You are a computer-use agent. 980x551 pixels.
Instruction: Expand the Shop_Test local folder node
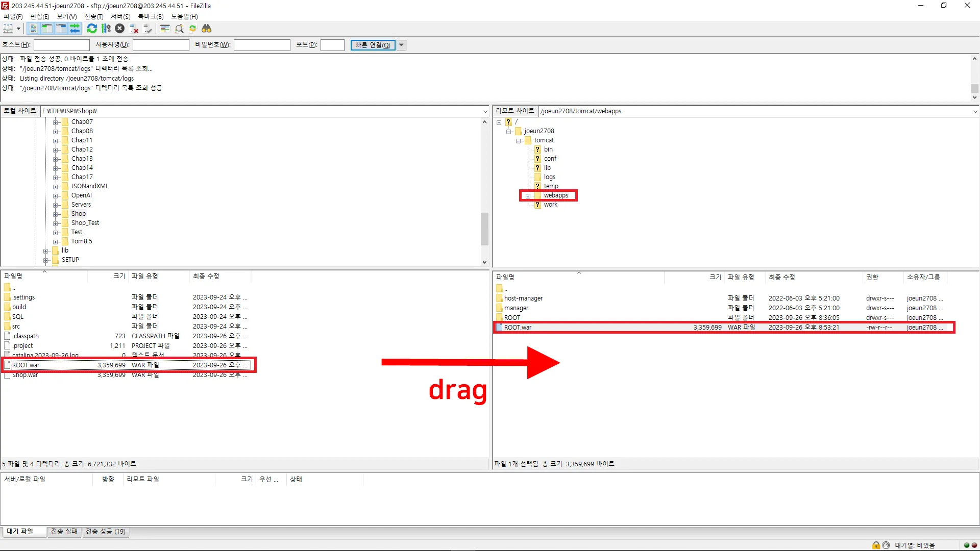click(x=55, y=223)
